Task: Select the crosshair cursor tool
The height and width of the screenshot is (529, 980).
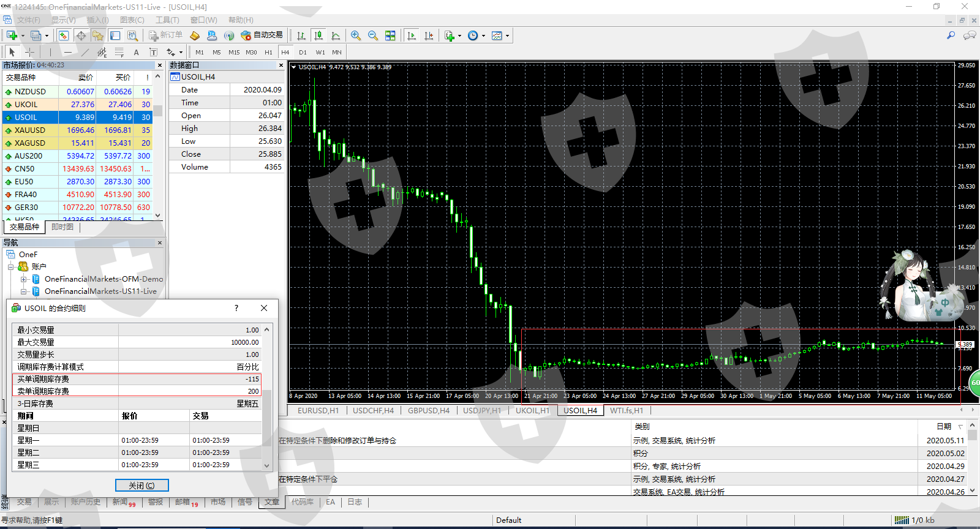Action: [x=29, y=52]
